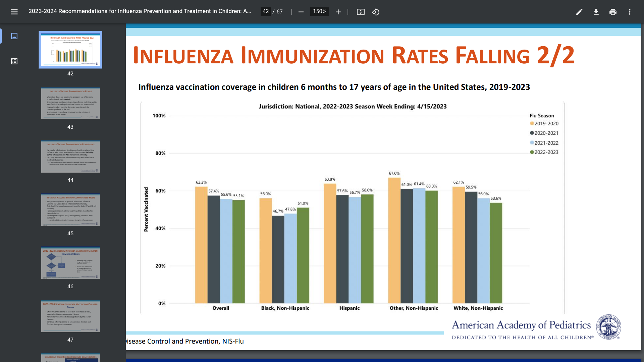Jump to page 45 thumbnail

[x=70, y=210]
